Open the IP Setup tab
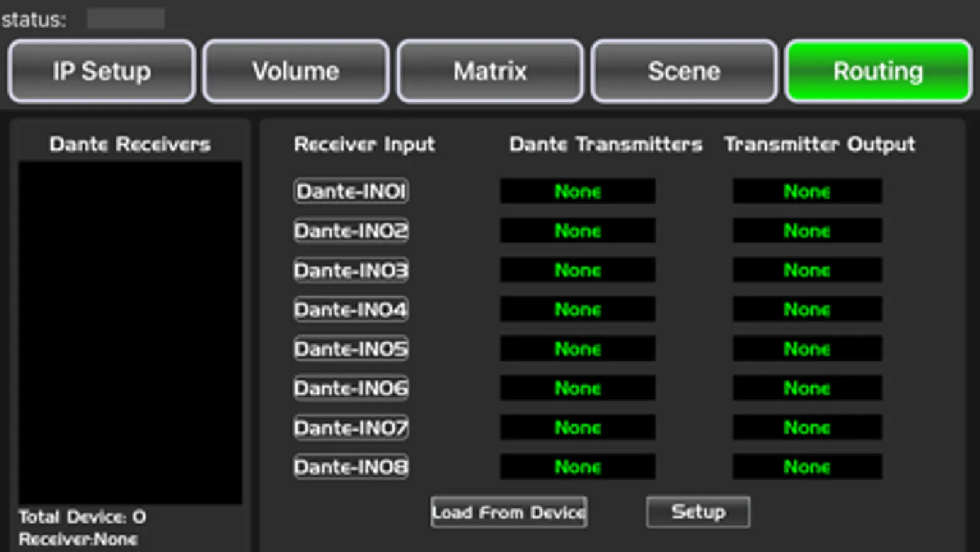Viewport: 980px width, 552px height. [x=102, y=71]
